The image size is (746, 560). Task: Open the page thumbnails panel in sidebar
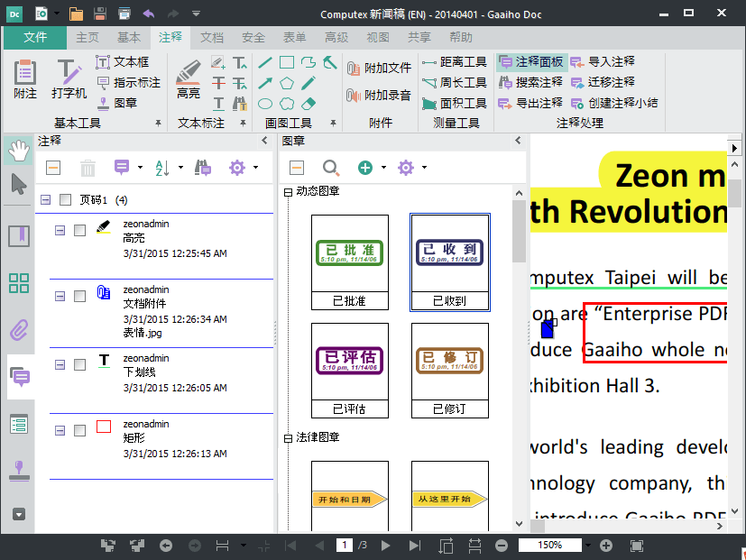19,283
